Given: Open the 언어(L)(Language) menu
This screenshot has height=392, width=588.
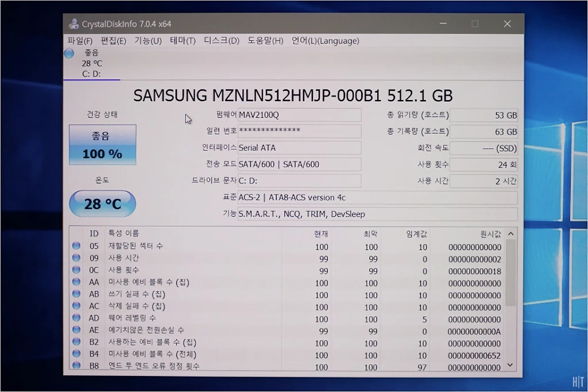Looking at the screenshot, I should tap(325, 41).
